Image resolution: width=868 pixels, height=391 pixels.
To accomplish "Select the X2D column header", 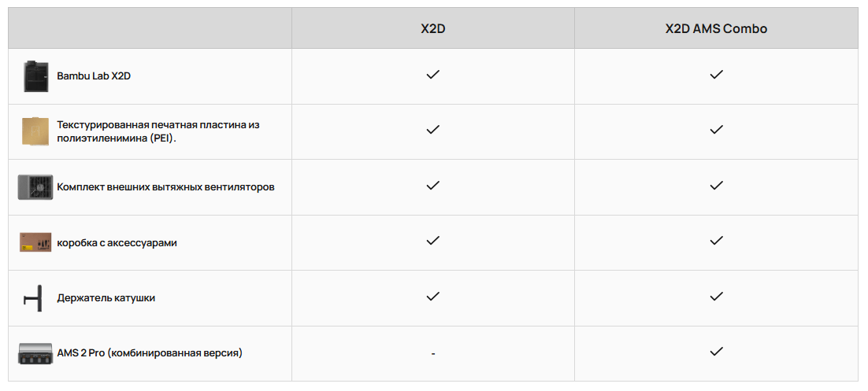I will pos(432,28).
